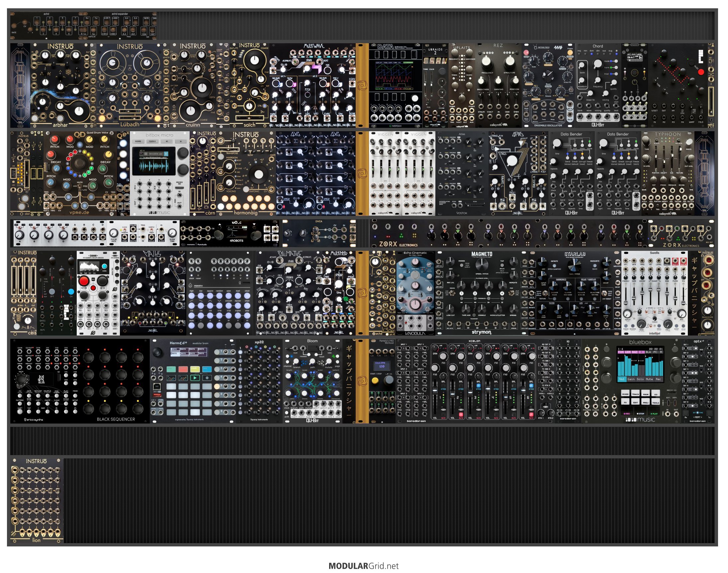The height and width of the screenshot is (573, 728).
Task: Select the Mute tab on bluebox screen
Action: 649,379
